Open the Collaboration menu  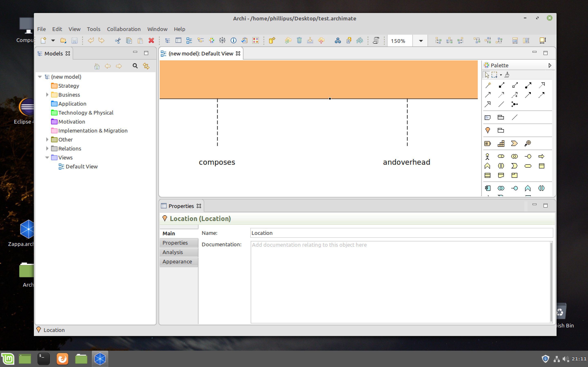tap(124, 29)
